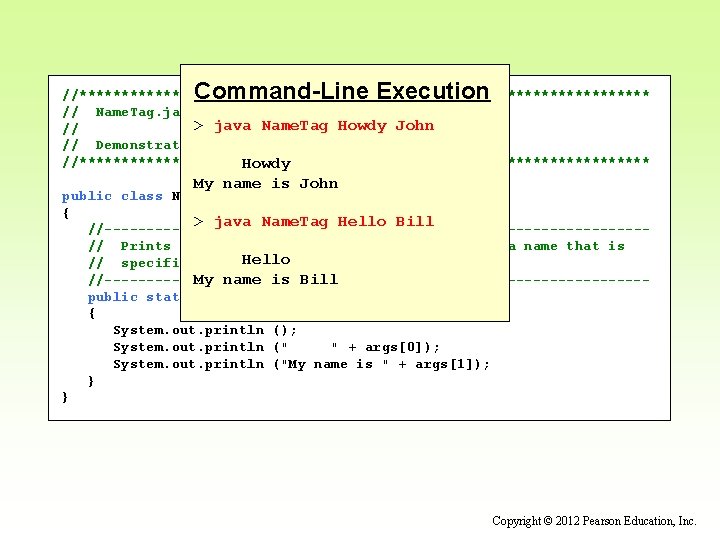This screenshot has width=720, height=540.
Task: Click the println line with args[0]
Action: [276, 348]
